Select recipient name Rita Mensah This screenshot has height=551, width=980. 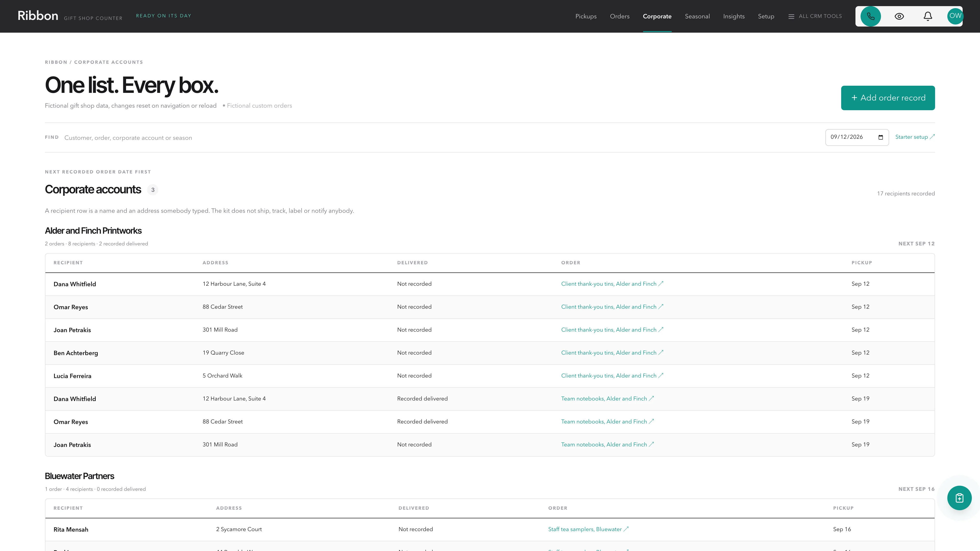tap(71, 530)
